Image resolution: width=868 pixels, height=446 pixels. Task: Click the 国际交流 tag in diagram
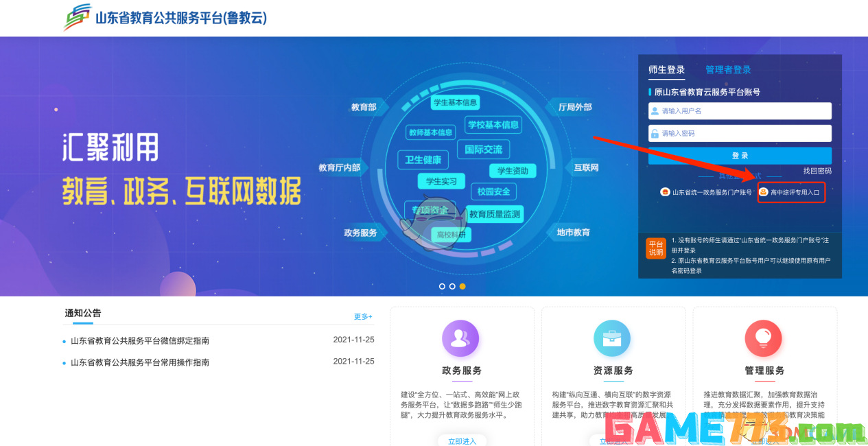point(483,149)
